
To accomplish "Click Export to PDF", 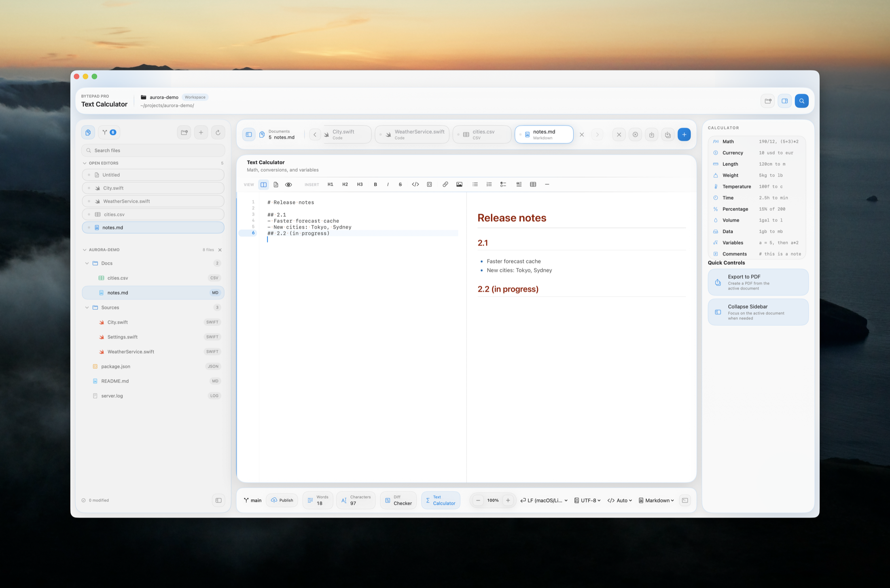I will (x=758, y=282).
